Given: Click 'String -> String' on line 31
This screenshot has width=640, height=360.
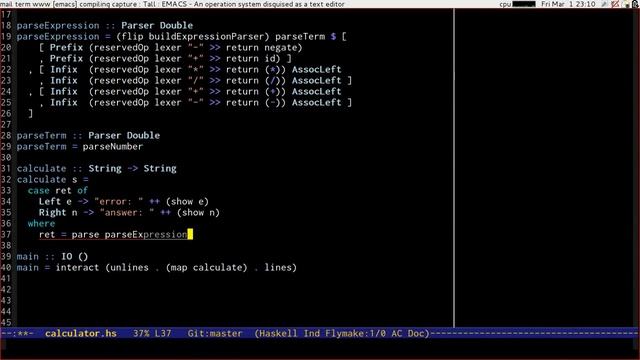Looking at the screenshot, I should click(x=132, y=168).
